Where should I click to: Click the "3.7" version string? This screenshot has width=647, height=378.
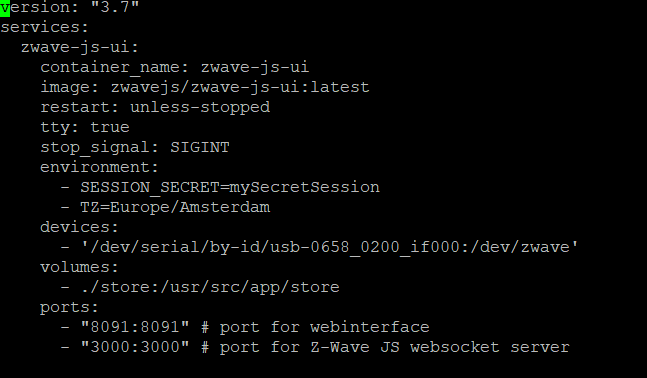pos(115,7)
